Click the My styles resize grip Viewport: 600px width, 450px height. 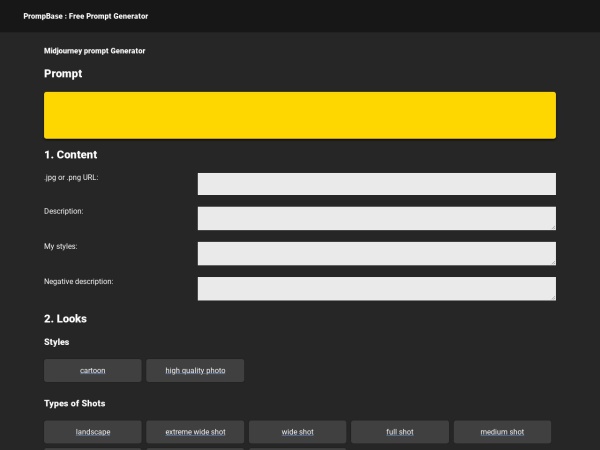point(551,261)
